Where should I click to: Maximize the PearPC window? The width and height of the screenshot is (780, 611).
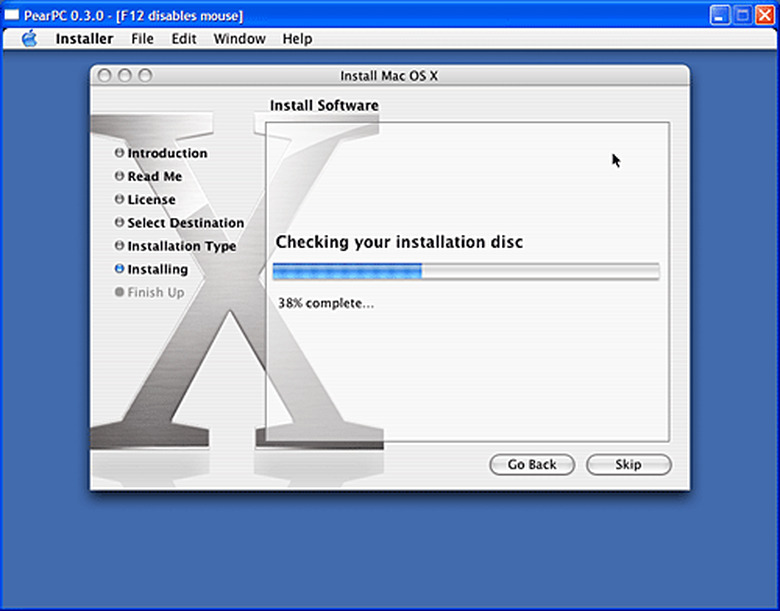tap(742, 15)
